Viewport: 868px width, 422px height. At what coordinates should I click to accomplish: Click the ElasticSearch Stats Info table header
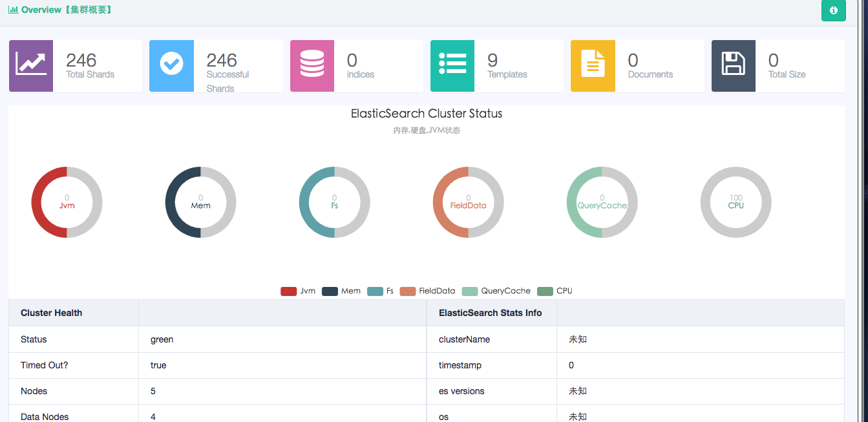pyautogui.click(x=491, y=313)
